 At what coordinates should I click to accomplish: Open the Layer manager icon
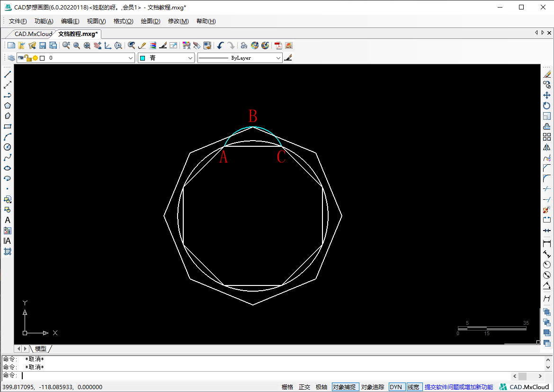click(x=11, y=58)
